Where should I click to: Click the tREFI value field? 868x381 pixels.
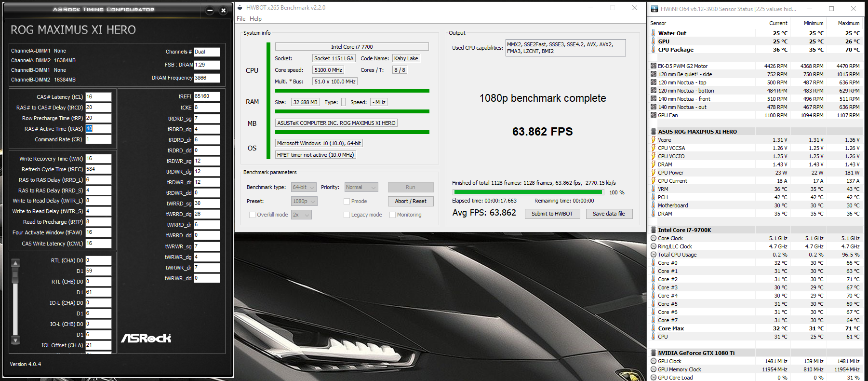click(x=207, y=96)
